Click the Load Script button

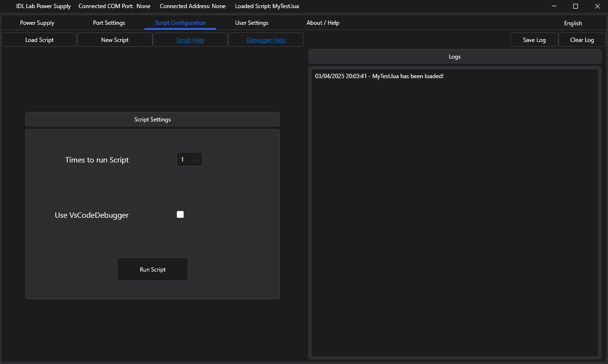pyautogui.click(x=39, y=40)
